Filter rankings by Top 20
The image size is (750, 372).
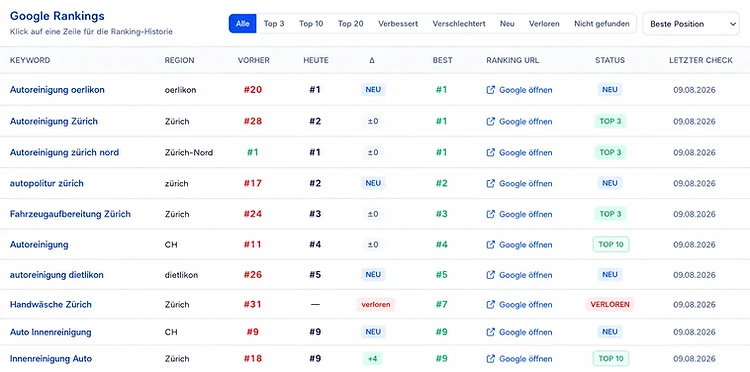(x=351, y=23)
